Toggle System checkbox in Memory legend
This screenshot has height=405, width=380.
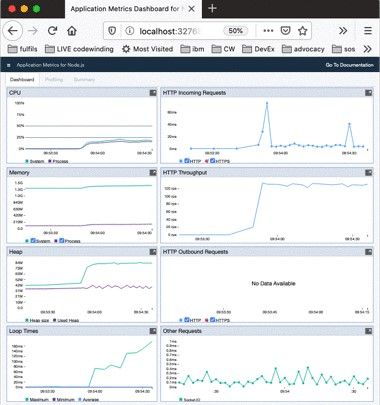[x=33, y=240]
